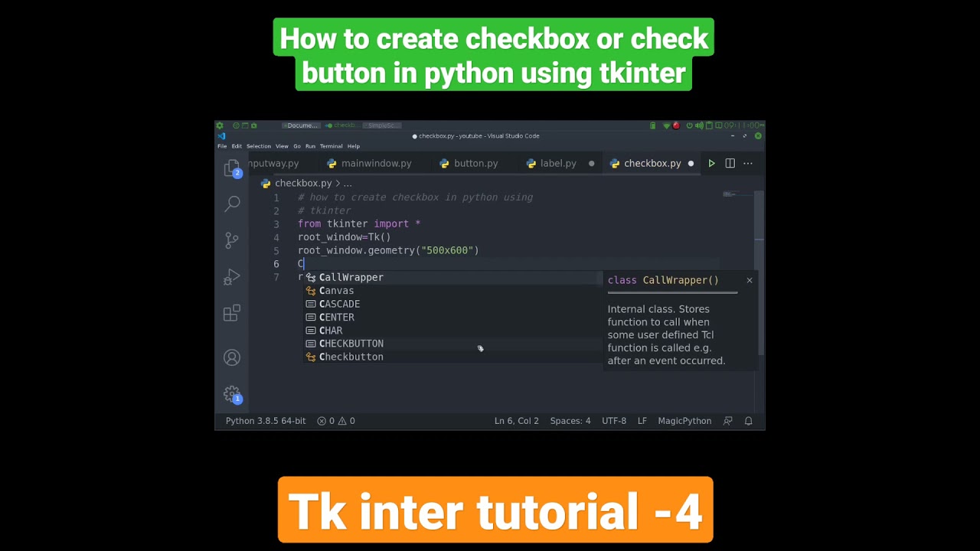The height and width of the screenshot is (551, 980).
Task: Select uppercase CHECKBUTTON constant suggestion
Action: (452, 344)
